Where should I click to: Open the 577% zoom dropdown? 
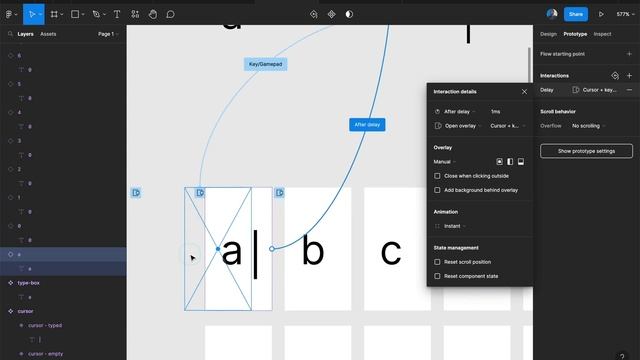point(625,14)
